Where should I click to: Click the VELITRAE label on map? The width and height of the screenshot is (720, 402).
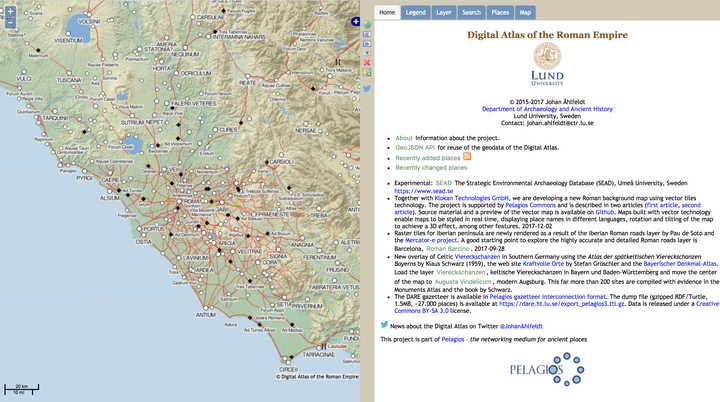pos(249,252)
